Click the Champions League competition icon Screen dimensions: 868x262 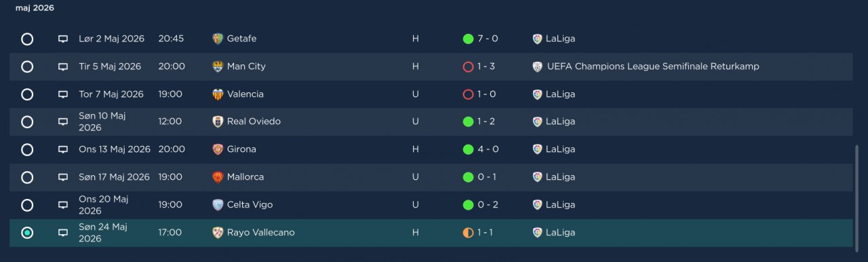tap(537, 67)
